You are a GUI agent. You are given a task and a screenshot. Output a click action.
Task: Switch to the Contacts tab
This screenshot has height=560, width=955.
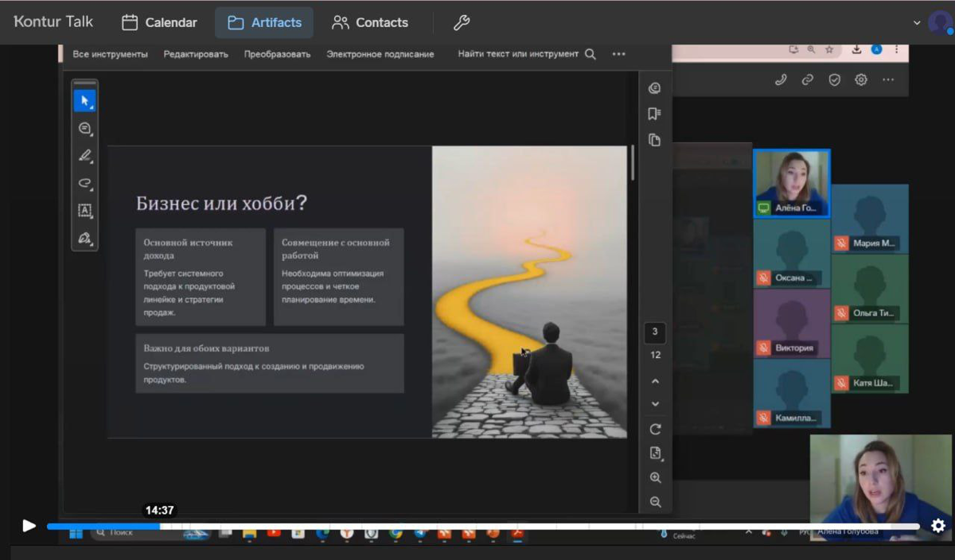click(x=370, y=22)
